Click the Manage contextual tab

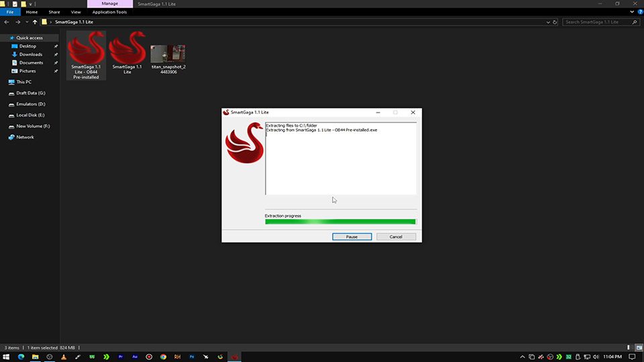point(109,4)
